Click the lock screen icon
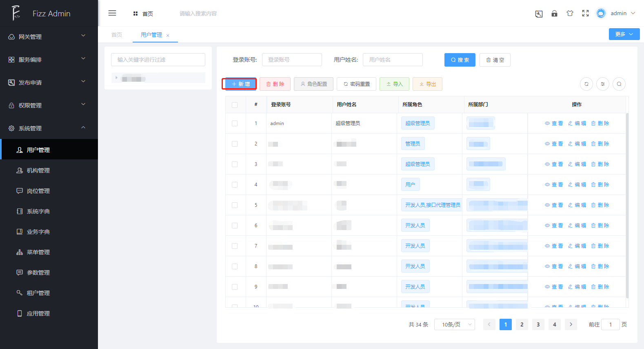This screenshot has width=644, height=349. (554, 13)
